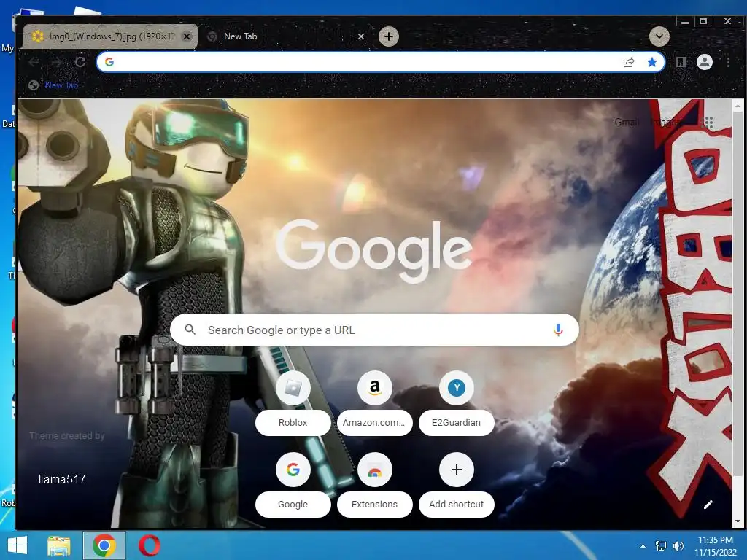Click the liama517 theme author text
This screenshot has height=560, width=747.
[x=62, y=479]
